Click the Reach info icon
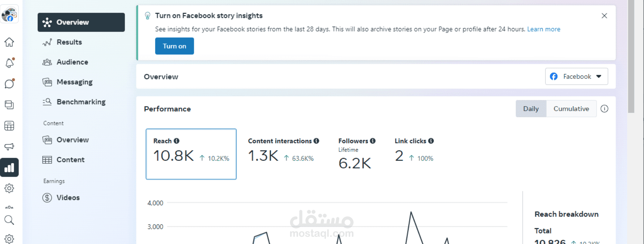The height and width of the screenshot is (244, 644). point(176,141)
